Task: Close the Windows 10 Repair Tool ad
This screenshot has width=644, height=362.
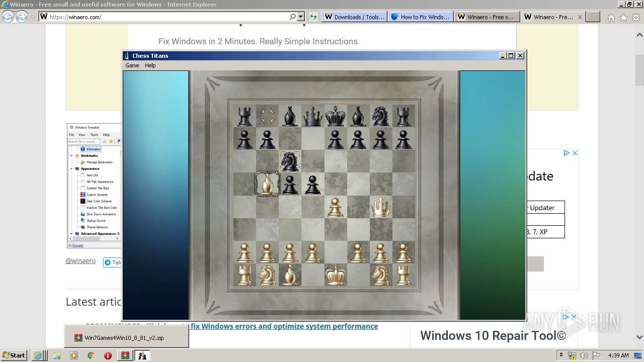Action: [574, 317]
